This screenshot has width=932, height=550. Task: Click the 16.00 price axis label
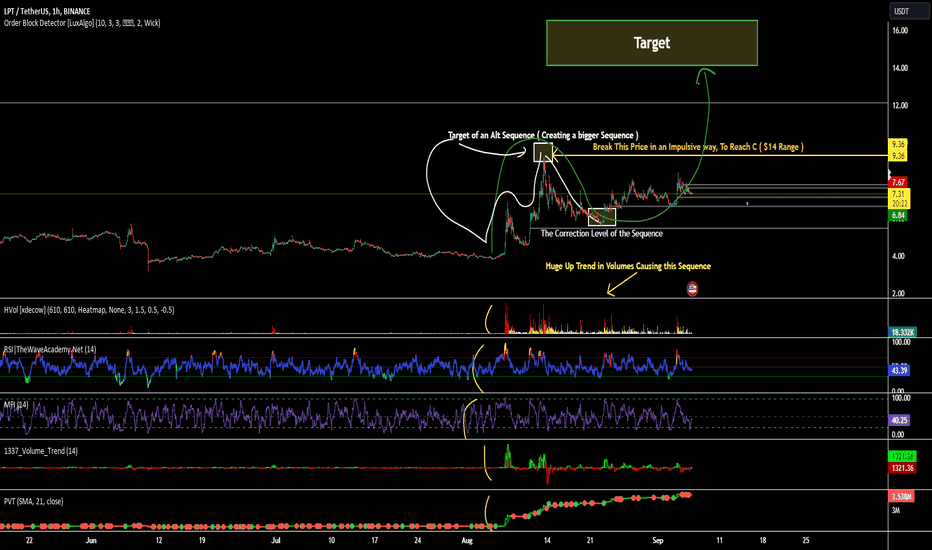pyautogui.click(x=900, y=30)
